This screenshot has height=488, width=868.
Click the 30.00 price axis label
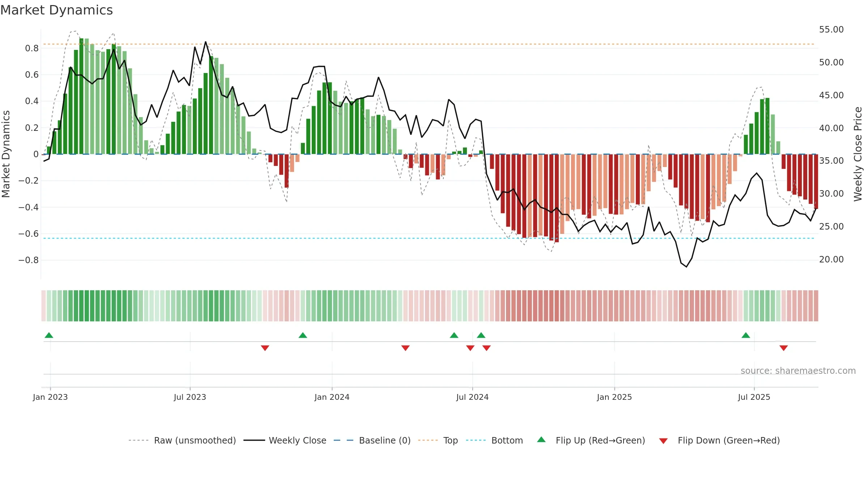(831, 194)
